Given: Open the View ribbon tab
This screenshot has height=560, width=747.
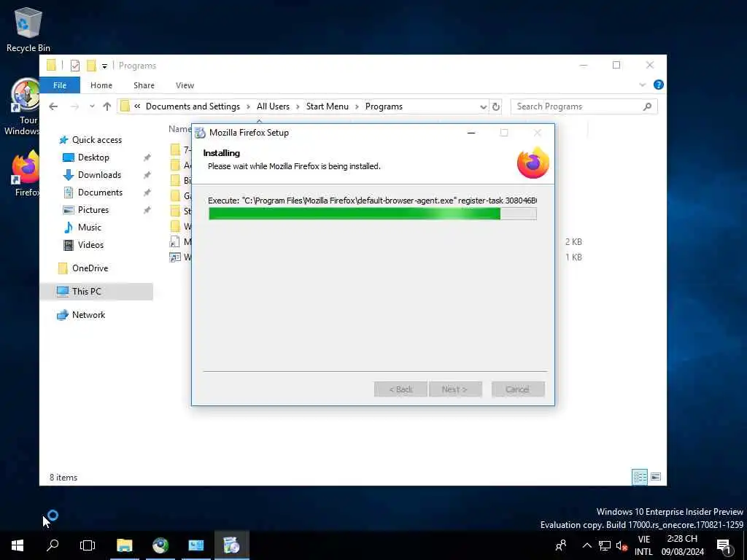Looking at the screenshot, I should coord(185,85).
